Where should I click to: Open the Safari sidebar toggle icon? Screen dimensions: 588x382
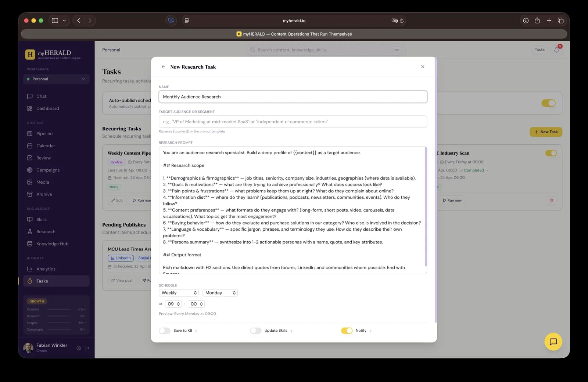coord(55,21)
